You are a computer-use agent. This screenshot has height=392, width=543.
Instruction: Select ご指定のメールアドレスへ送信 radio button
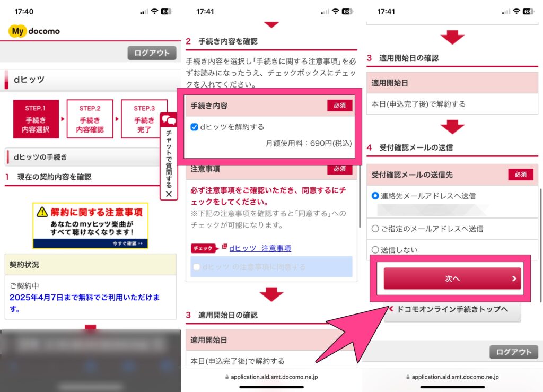pyautogui.click(x=375, y=229)
